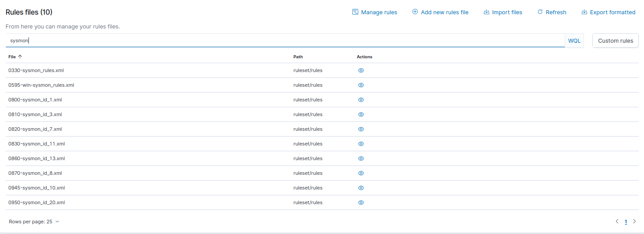Screen dimensions: 644x234
Task: Click eye icon for 0800-sysmon_id_1.xml
Action: (361, 100)
